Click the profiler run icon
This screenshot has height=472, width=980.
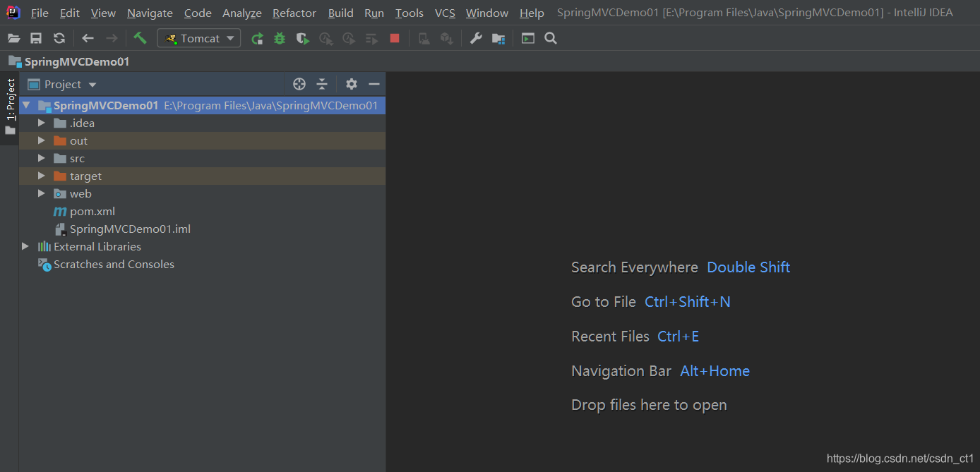[325, 39]
